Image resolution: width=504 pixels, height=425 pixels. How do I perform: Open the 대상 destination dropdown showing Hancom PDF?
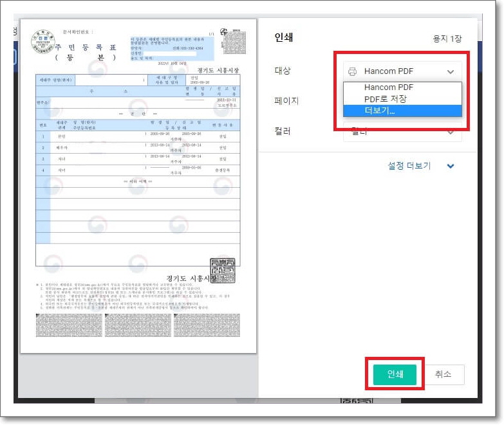click(402, 71)
